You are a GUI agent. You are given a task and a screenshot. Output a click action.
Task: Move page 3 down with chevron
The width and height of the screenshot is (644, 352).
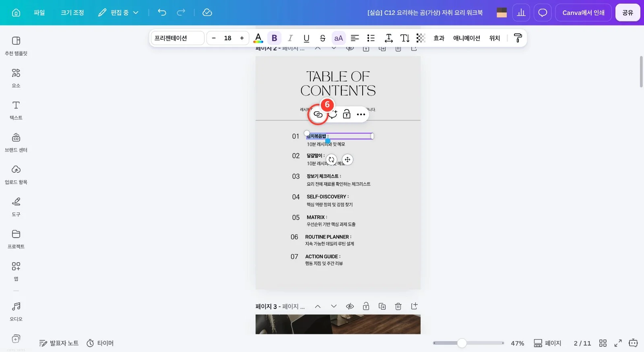tap(334, 306)
